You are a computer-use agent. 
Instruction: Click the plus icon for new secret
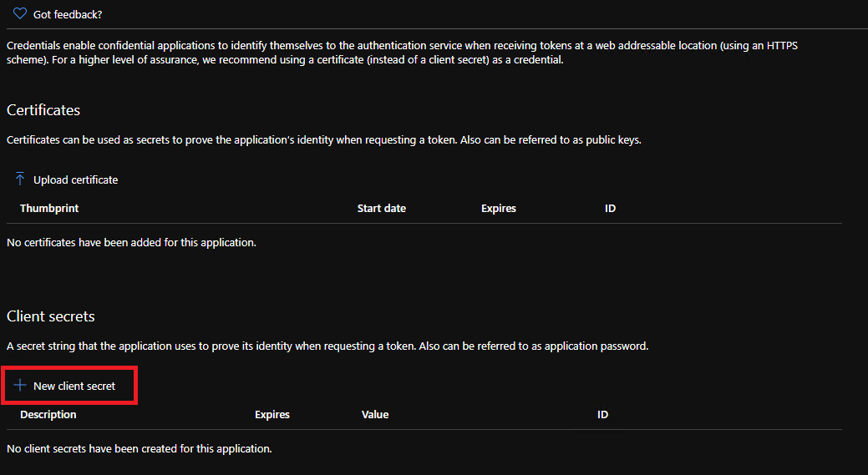click(x=20, y=386)
